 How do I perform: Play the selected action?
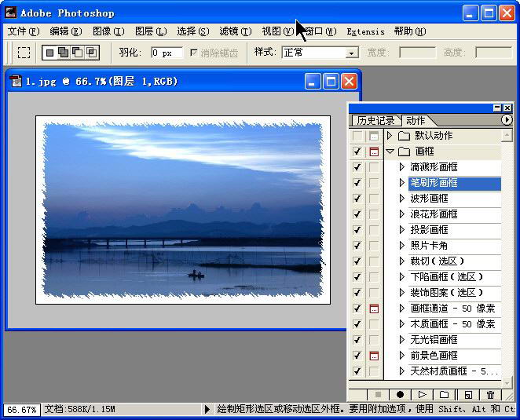(422, 395)
